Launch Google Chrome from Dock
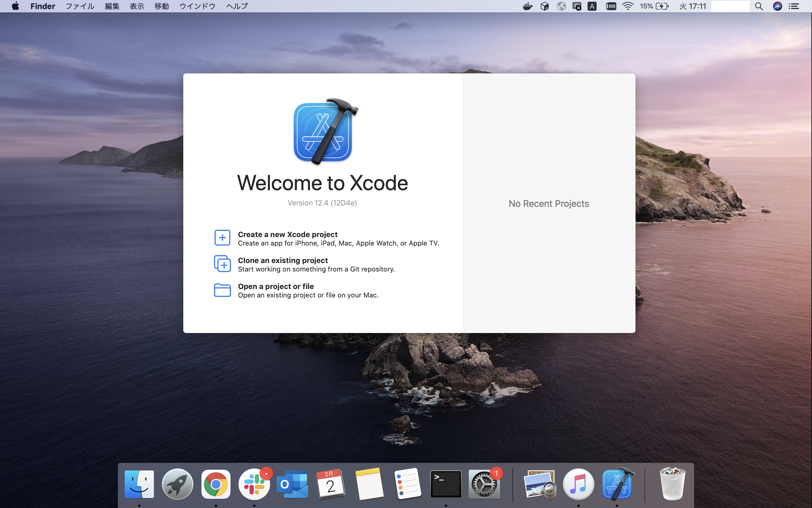The width and height of the screenshot is (812, 508). click(x=216, y=484)
